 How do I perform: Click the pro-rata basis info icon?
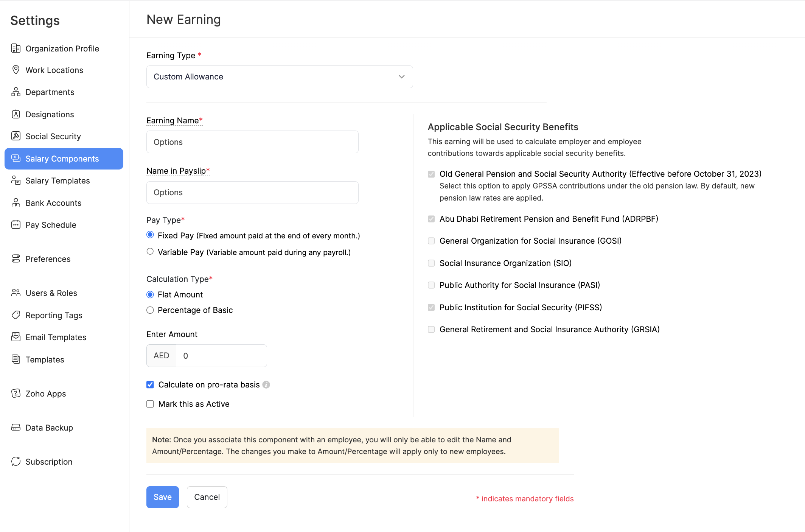pyautogui.click(x=266, y=384)
